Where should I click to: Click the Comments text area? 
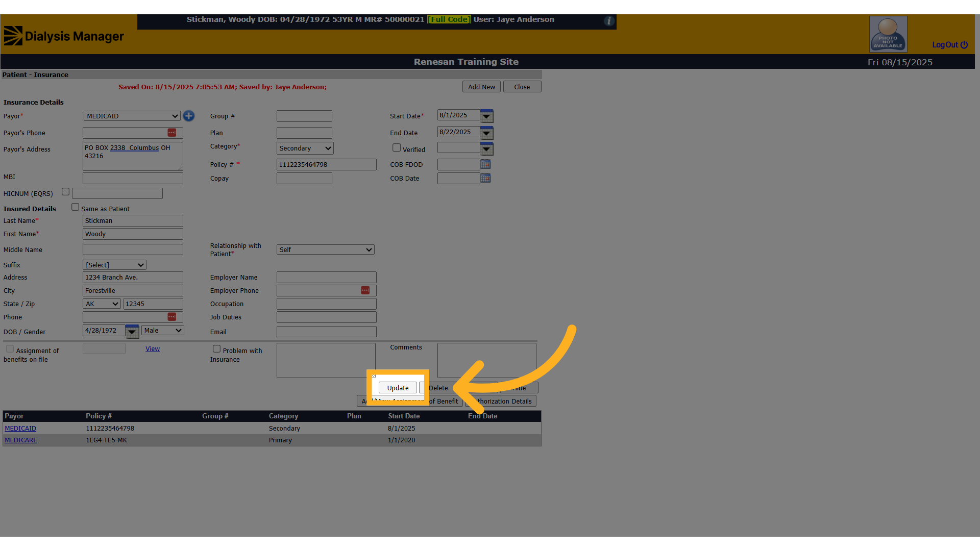[487, 360]
